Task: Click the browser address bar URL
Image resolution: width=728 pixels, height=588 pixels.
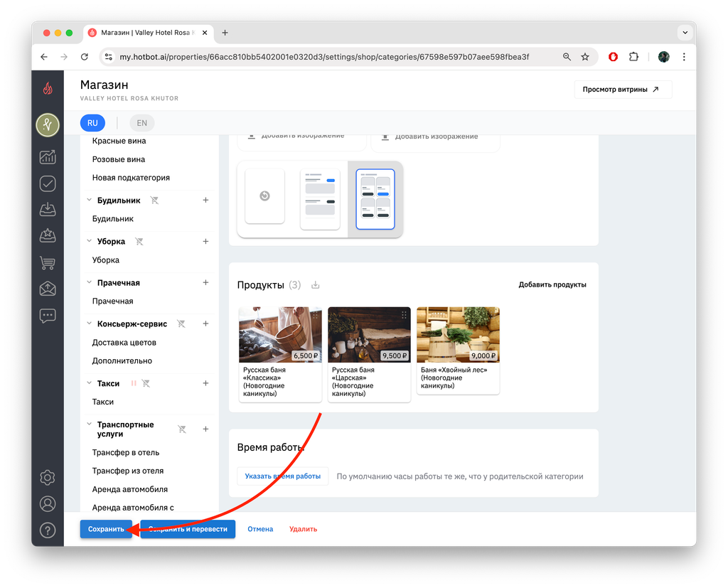Action: point(324,57)
